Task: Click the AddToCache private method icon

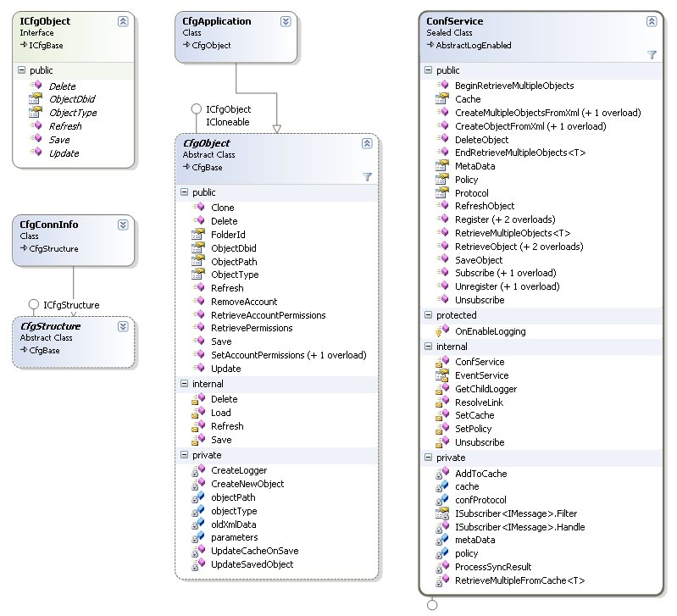Action: [442, 474]
